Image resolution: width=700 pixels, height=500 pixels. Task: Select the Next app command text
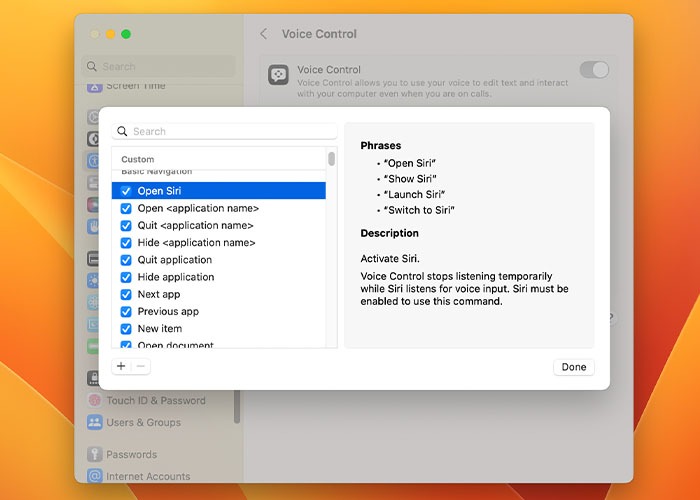pos(158,295)
